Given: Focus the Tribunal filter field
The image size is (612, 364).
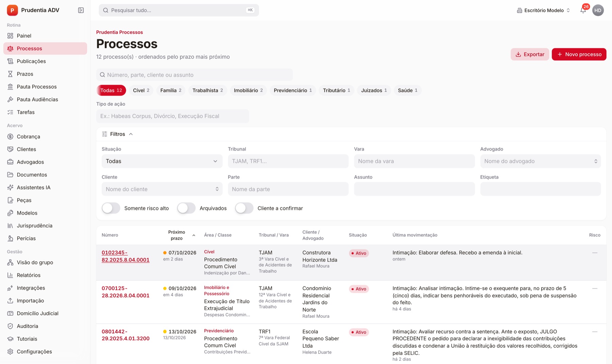Looking at the screenshot, I should (x=288, y=161).
